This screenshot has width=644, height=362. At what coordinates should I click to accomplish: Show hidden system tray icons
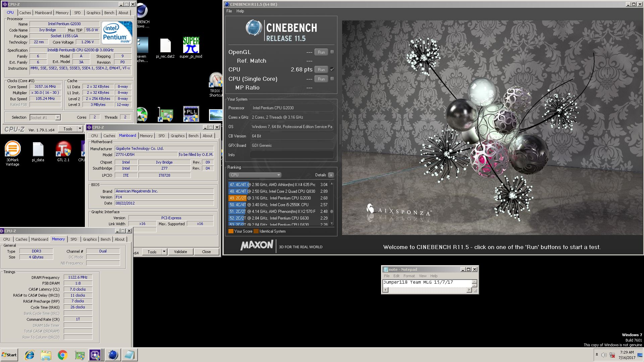pyautogui.click(x=597, y=355)
